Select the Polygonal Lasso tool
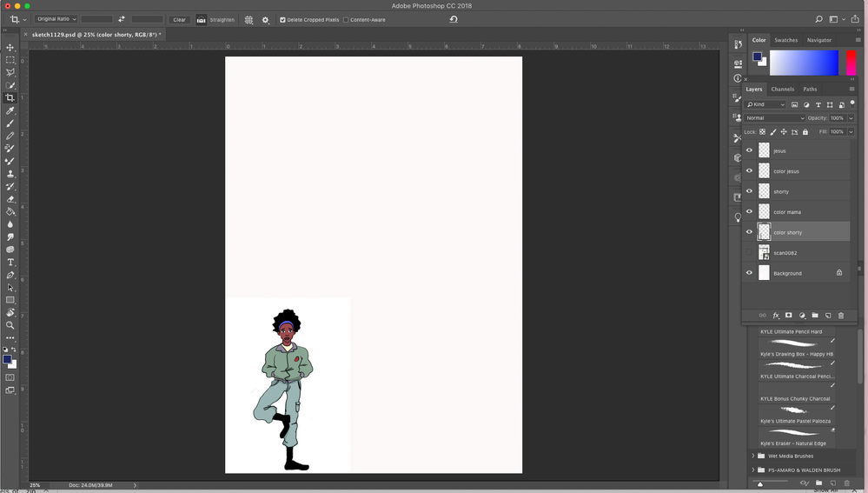868x493 pixels. tap(10, 72)
